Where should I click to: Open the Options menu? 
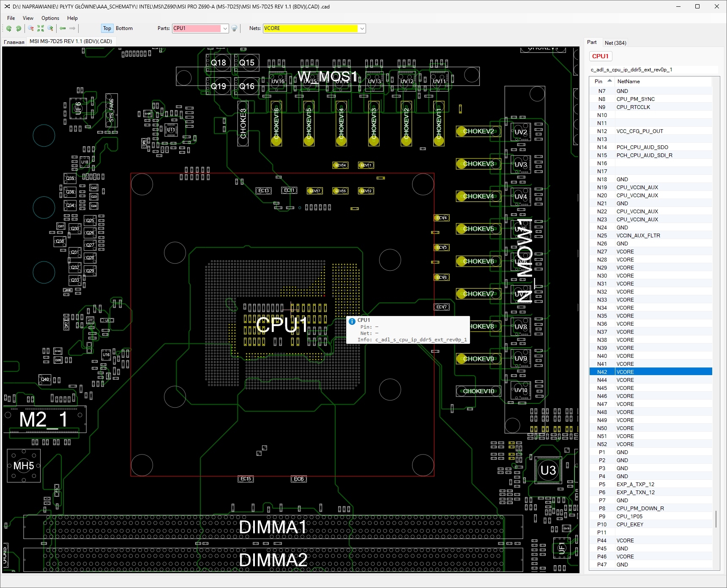[x=50, y=18]
